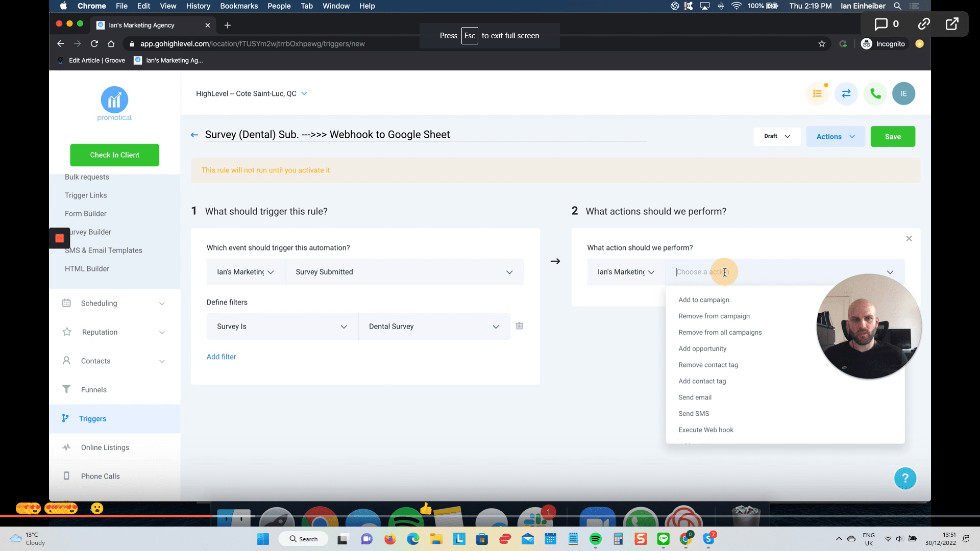Screen dimensions: 980x551
Task: Click the Chrome address bar URL
Action: tap(253, 44)
